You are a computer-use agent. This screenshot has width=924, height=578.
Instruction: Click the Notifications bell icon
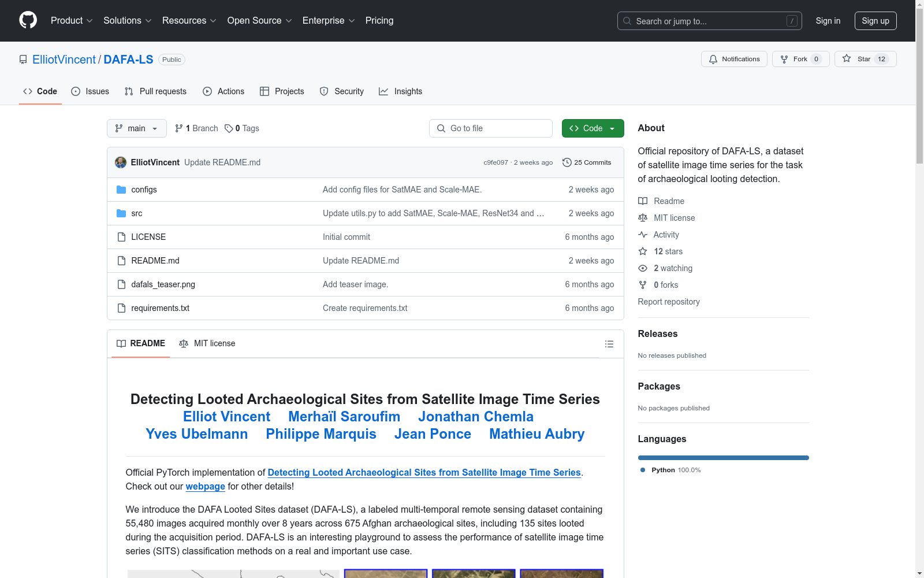click(x=713, y=59)
